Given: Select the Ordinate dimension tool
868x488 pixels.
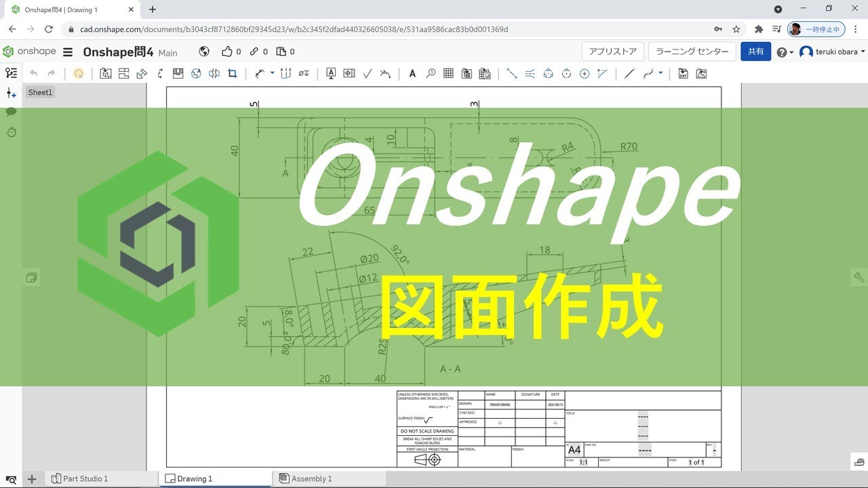Looking at the screenshot, I should [285, 73].
